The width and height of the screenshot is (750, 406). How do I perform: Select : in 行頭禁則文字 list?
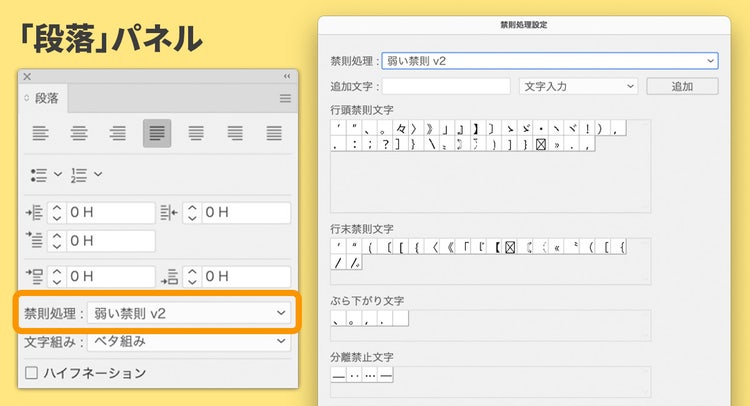[x=354, y=143]
